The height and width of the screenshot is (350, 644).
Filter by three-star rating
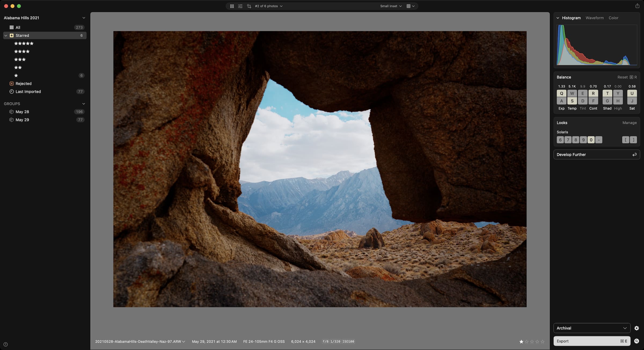click(x=20, y=60)
